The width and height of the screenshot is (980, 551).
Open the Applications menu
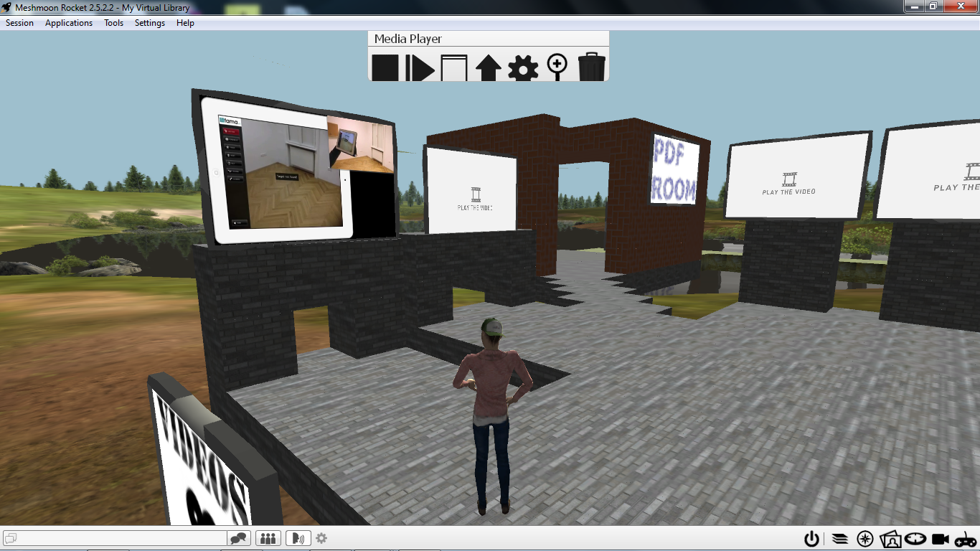pyautogui.click(x=69, y=23)
